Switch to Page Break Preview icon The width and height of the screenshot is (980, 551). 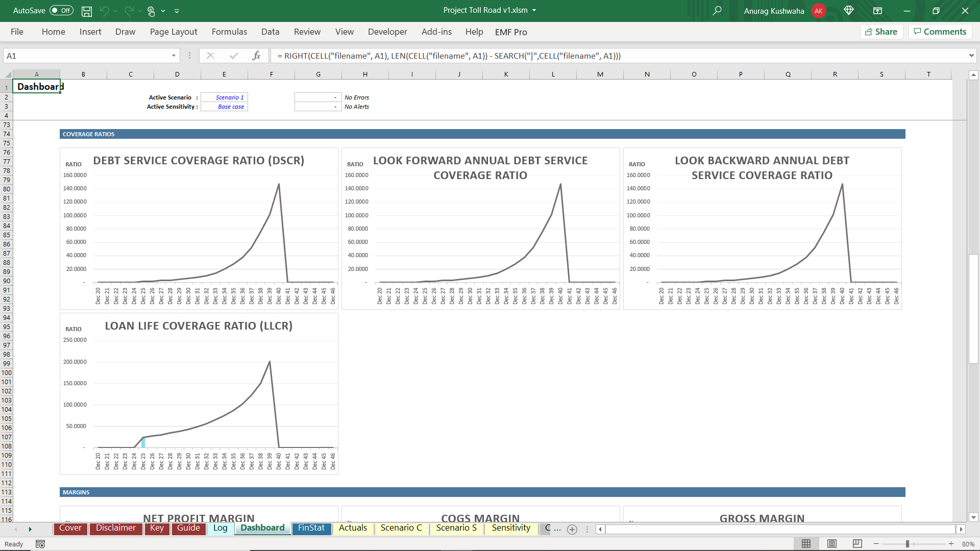point(857,544)
